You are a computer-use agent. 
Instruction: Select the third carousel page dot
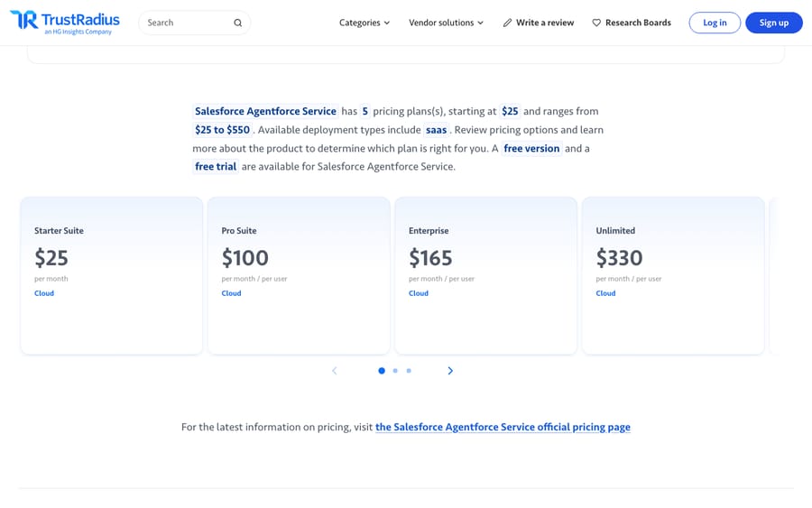coord(409,371)
